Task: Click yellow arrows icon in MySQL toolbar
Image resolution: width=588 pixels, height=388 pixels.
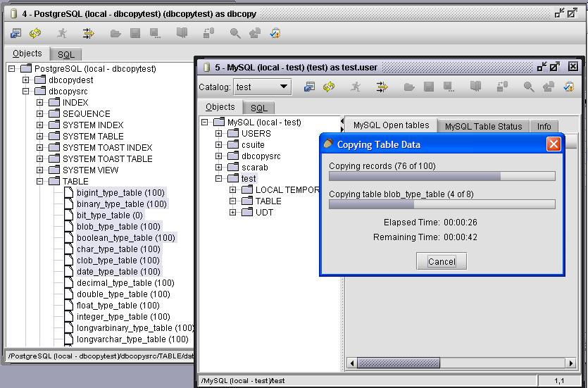Action: 382,87
